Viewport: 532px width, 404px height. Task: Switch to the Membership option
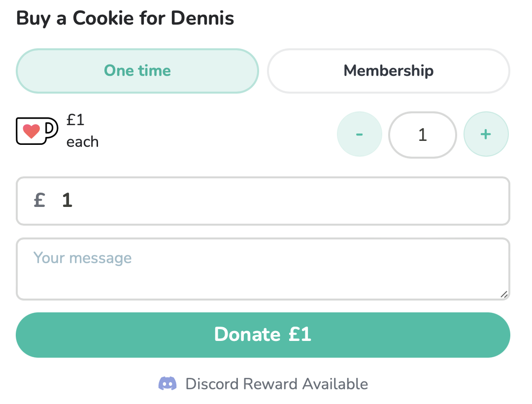(x=388, y=71)
